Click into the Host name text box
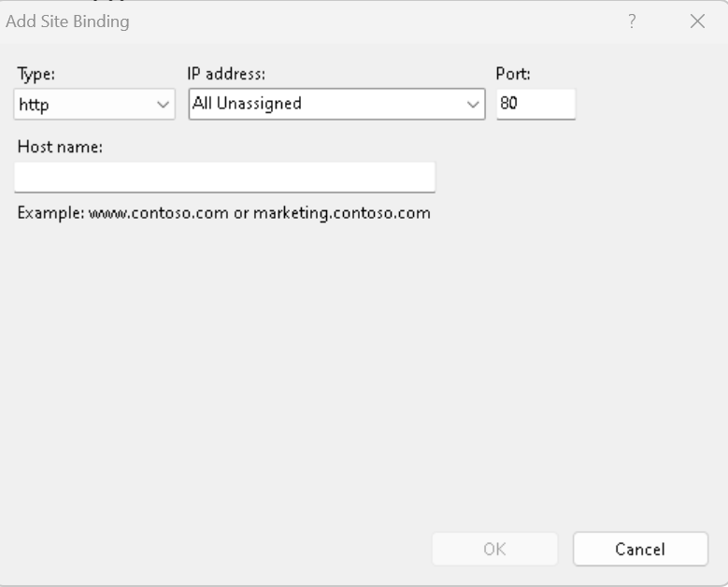Viewport: 728px width, 587px height. tap(224, 177)
